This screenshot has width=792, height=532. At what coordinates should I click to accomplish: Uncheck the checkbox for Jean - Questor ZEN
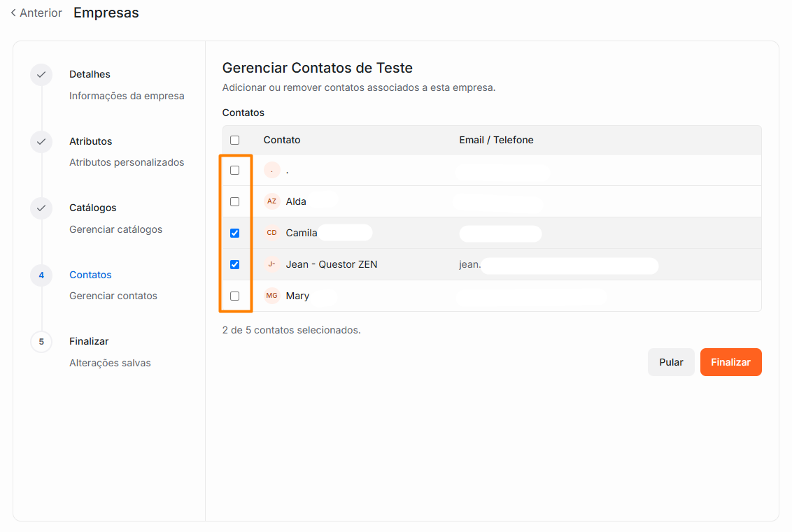tap(235, 264)
